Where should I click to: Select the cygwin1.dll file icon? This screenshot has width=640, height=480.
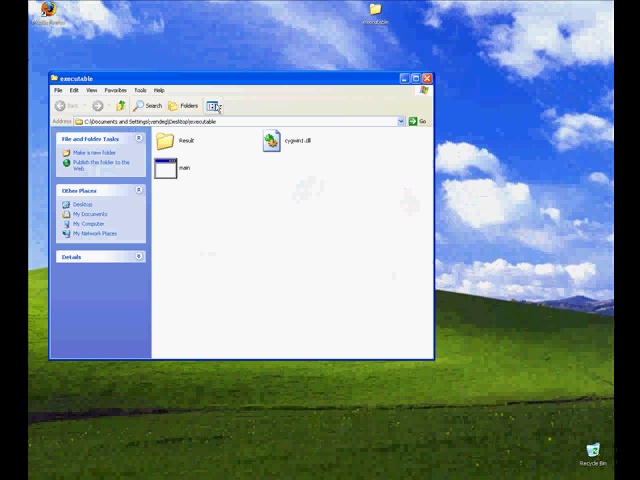click(x=271, y=141)
